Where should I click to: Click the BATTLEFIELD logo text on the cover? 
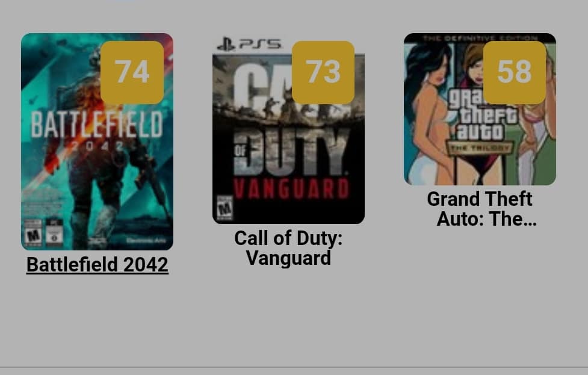tap(97, 125)
